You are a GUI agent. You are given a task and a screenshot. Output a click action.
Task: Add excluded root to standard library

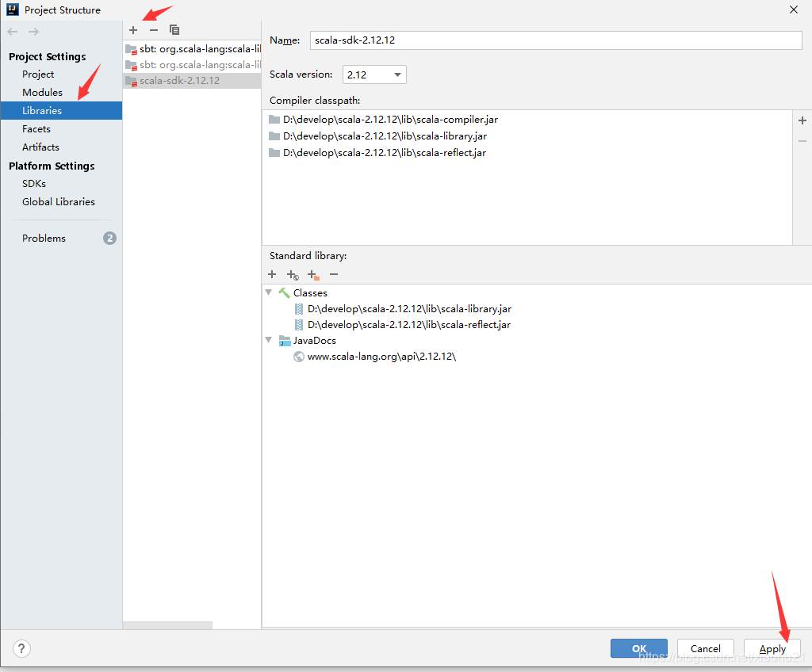(x=312, y=275)
